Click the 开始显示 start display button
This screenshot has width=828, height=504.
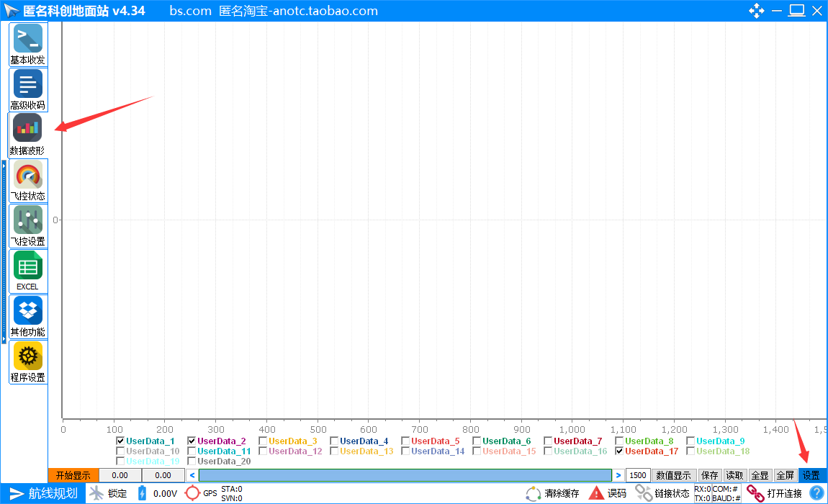click(73, 475)
